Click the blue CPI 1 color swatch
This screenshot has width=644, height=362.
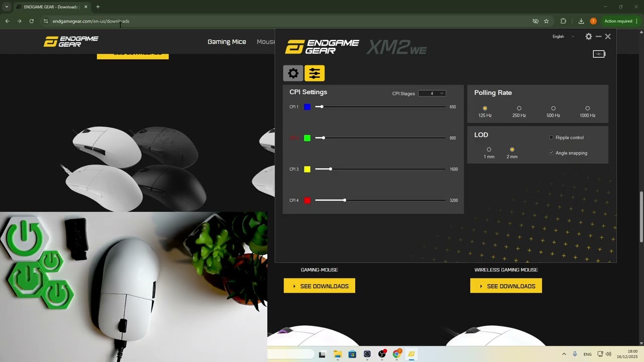pyautogui.click(x=307, y=107)
